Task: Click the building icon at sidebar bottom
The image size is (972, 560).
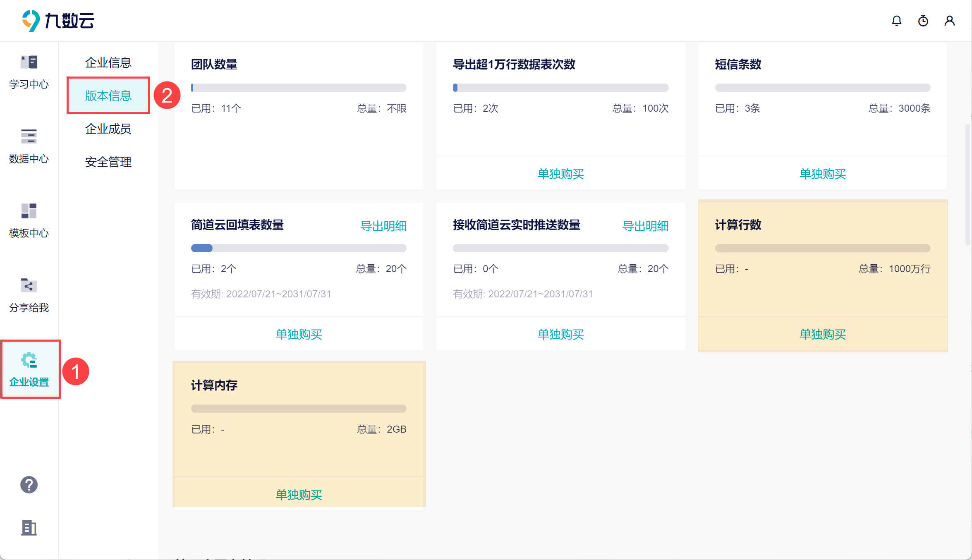Action: 29,528
